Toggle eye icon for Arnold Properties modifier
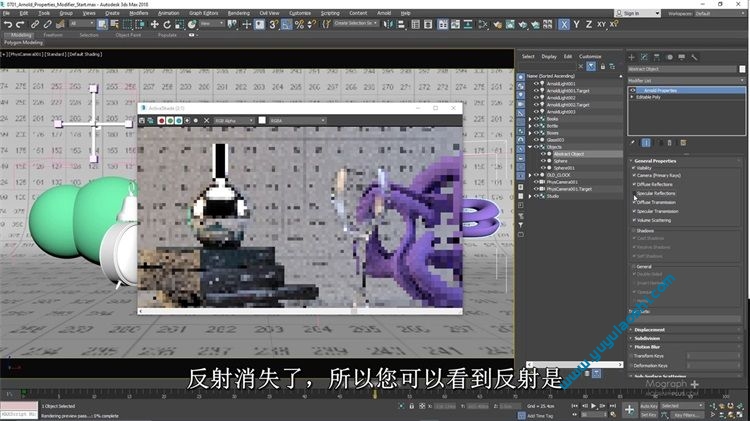This screenshot has width=750, height=421. [x=633, y=90]
